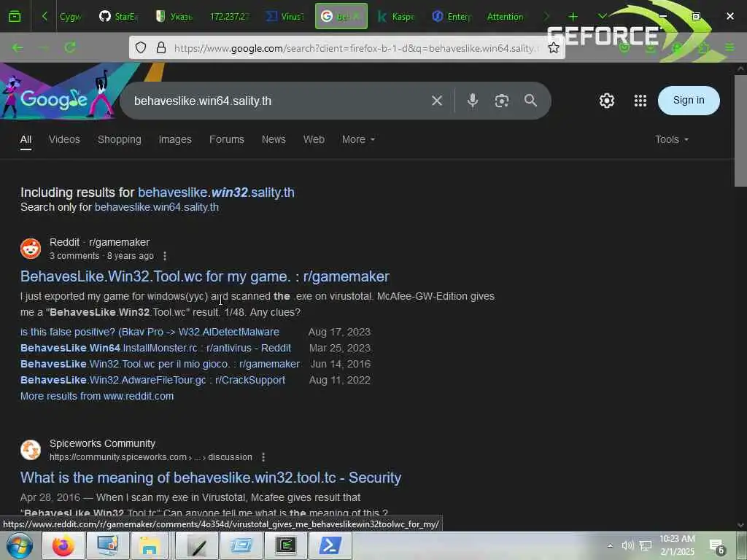Open the behaveslike.win32.sality.th corrected query link
Screen dimensions: 747x560
click(216, 192)
